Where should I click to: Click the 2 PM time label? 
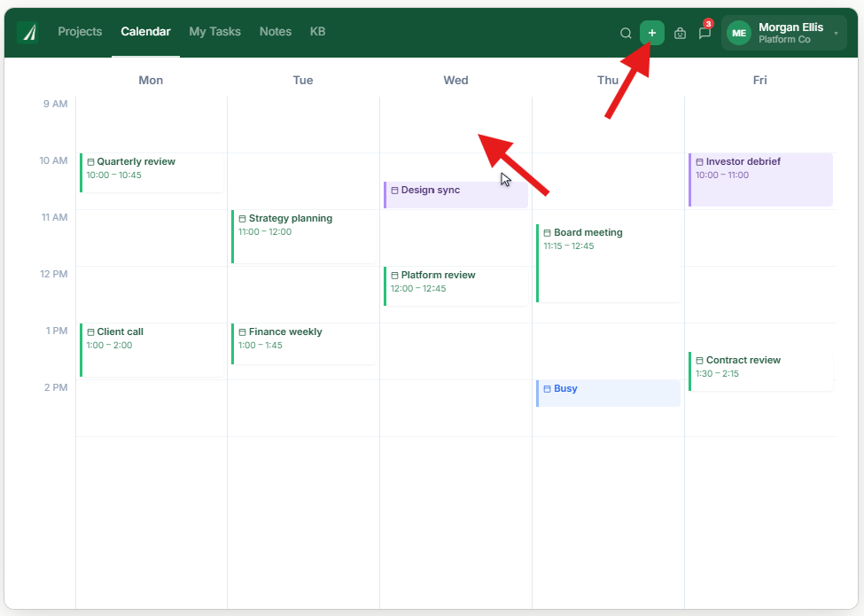56,387
